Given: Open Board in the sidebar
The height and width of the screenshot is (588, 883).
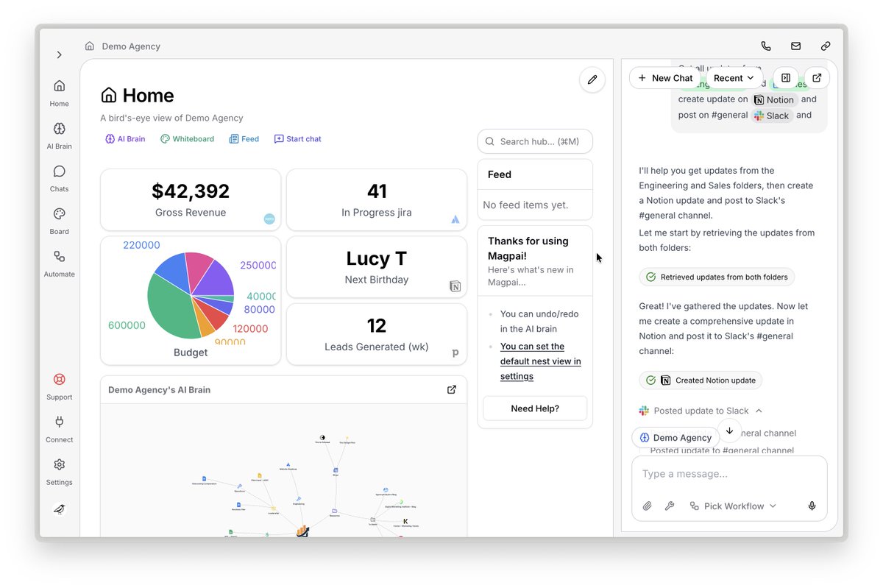Looking at the screenshot, I should pos(60,221).
